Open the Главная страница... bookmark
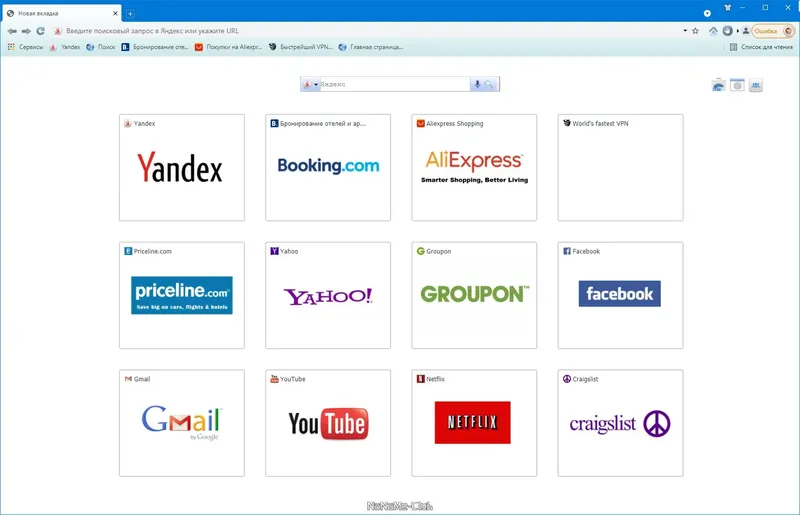Image resolution: width=800 pixels, height=515 pixels. [371, 47]
